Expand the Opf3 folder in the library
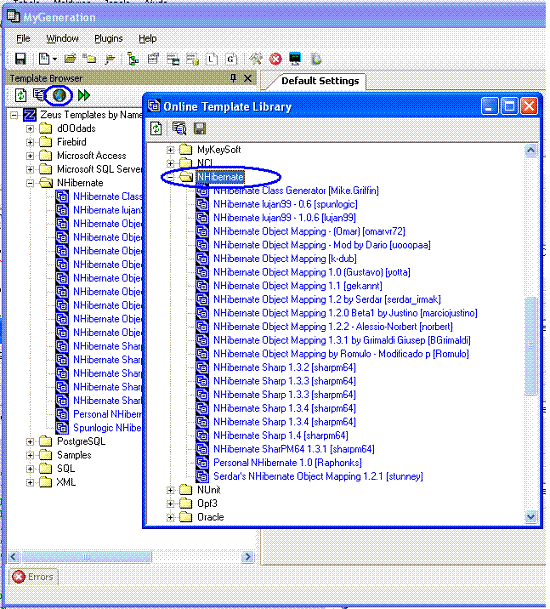The image size is (550, 609). (x=170, y=504)
